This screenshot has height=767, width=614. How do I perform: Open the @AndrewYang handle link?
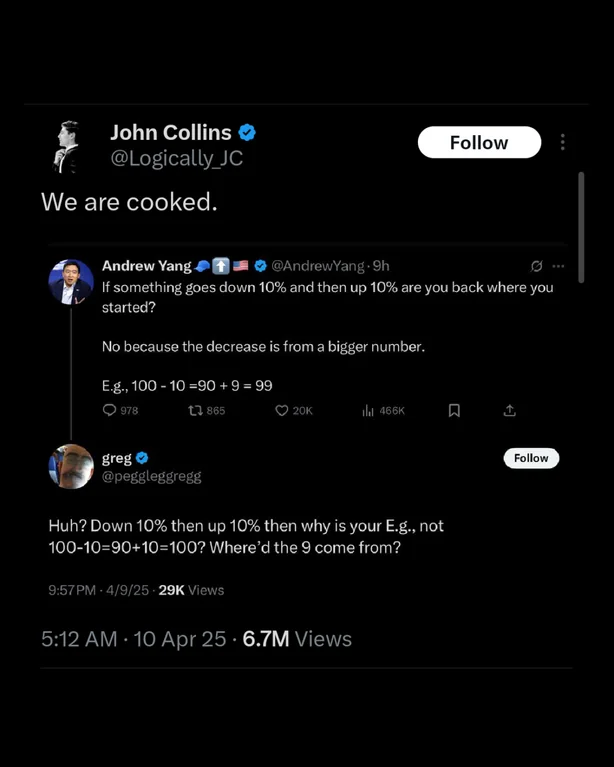point(318,266)
